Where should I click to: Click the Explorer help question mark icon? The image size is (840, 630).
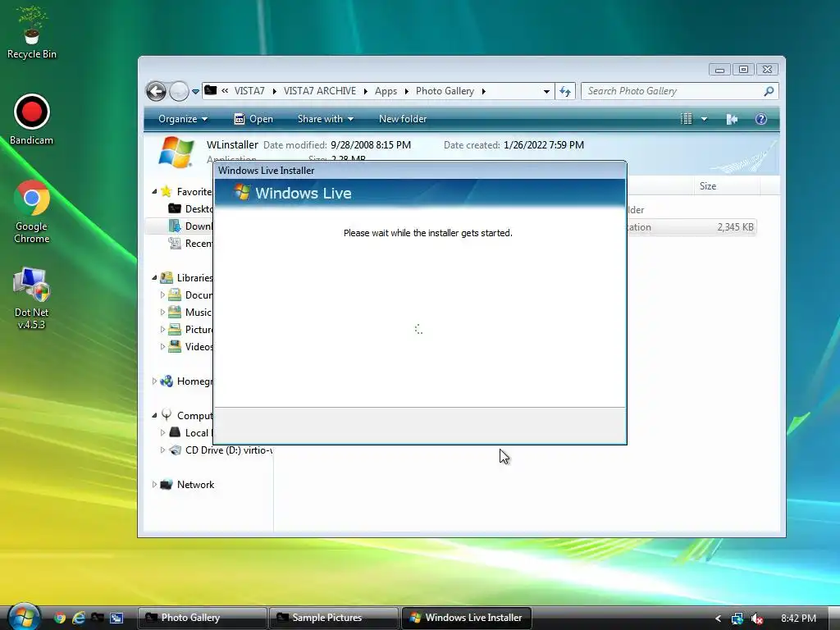pos(760,119)
